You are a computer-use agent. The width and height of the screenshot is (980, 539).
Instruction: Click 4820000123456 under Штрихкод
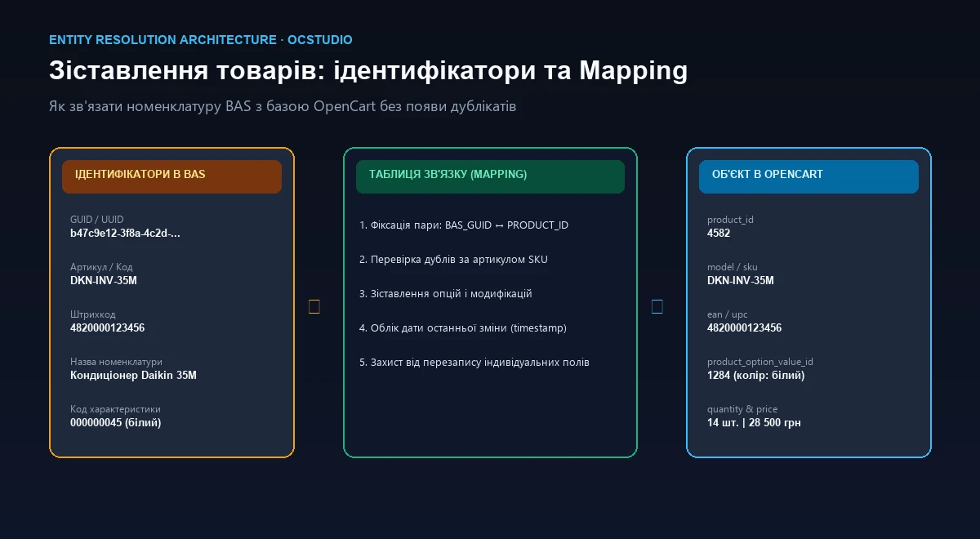pyautogui.click(x=107, y=328)
